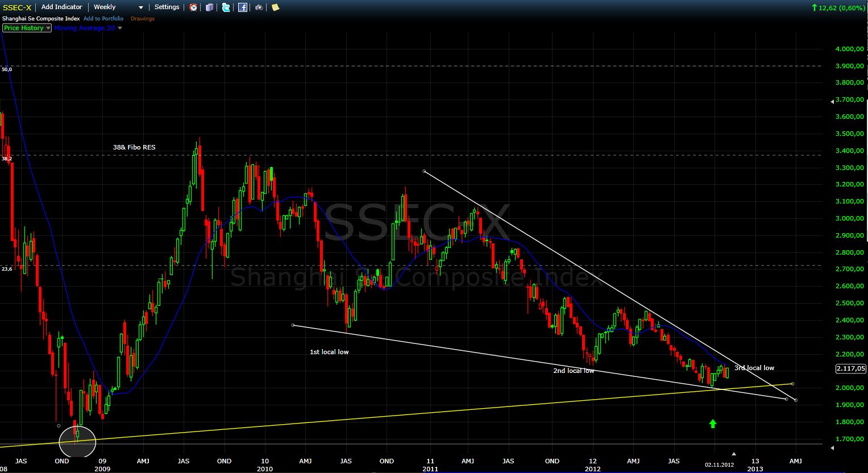Click the alarm clock alert icon

pos(194,7)
